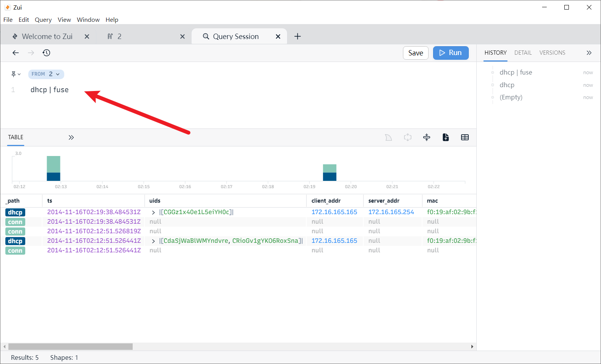Close the pool 2 tab
Viewport: 601px width, 364px height.
[182, 36]
